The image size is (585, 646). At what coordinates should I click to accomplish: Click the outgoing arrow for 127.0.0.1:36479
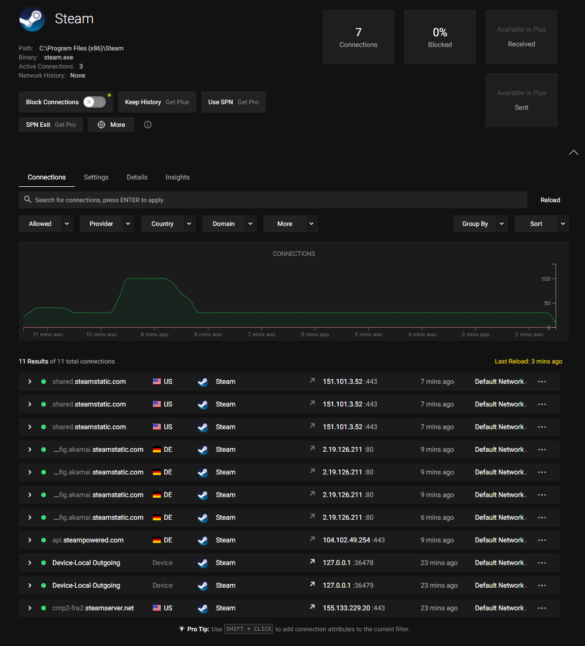(x=312, y=584)
